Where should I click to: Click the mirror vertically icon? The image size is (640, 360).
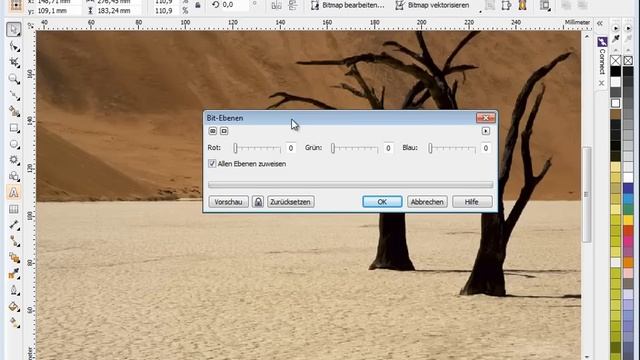[x=293, y=5]
